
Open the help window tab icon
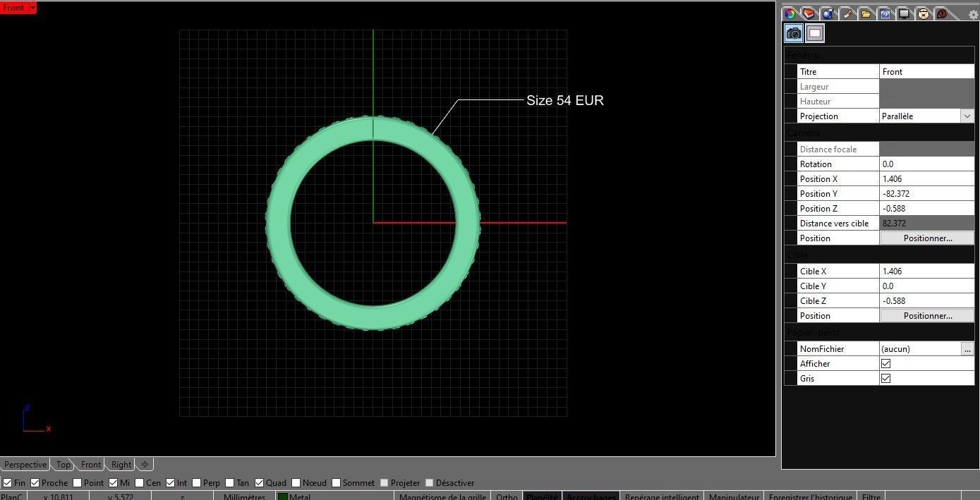click(x=885, y=13)
